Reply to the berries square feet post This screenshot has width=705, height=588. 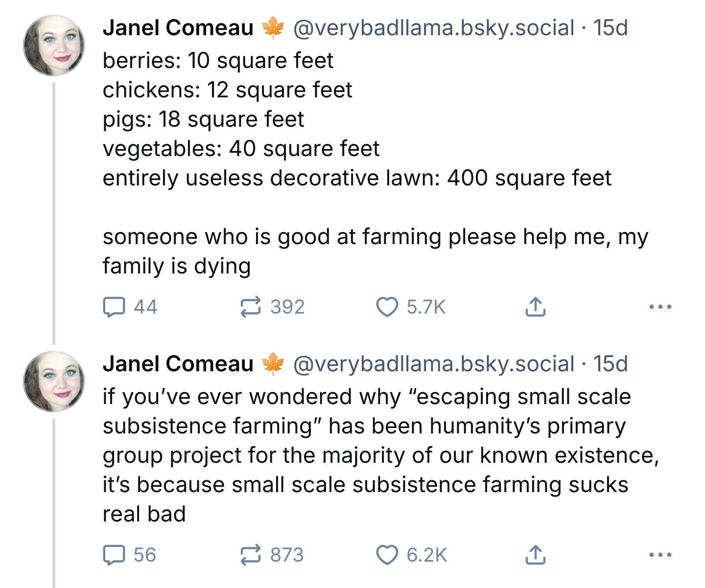(130, 307)
